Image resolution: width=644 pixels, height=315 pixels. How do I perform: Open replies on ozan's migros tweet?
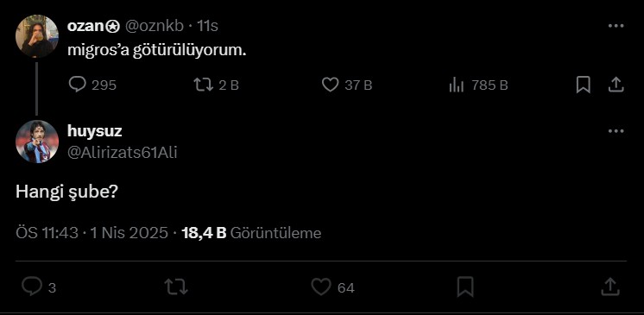point(92,85)
